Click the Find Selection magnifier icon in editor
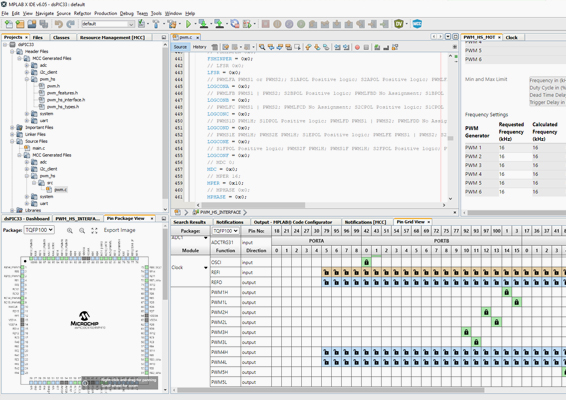Screen dimensions: 566x400 [x=262, y=47]
